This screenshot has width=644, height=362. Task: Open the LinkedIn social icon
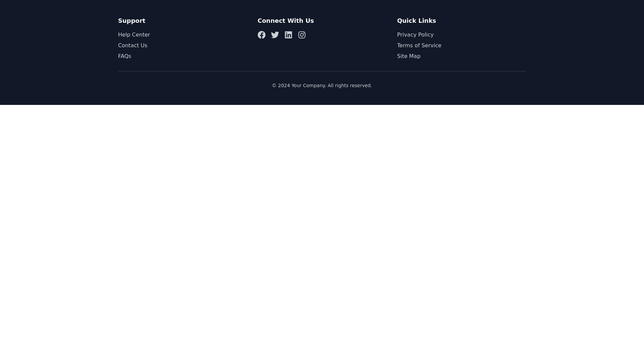(288, 35)
